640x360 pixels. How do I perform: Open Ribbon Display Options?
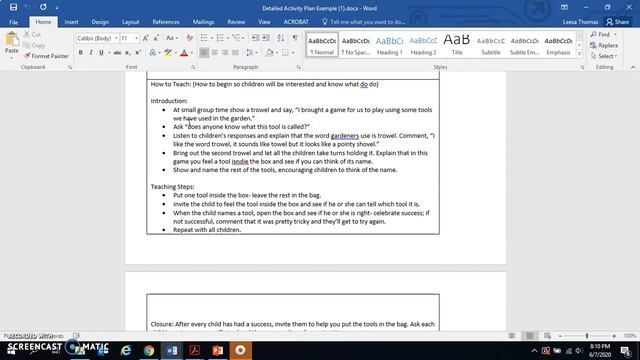click(x=564, y=7)
